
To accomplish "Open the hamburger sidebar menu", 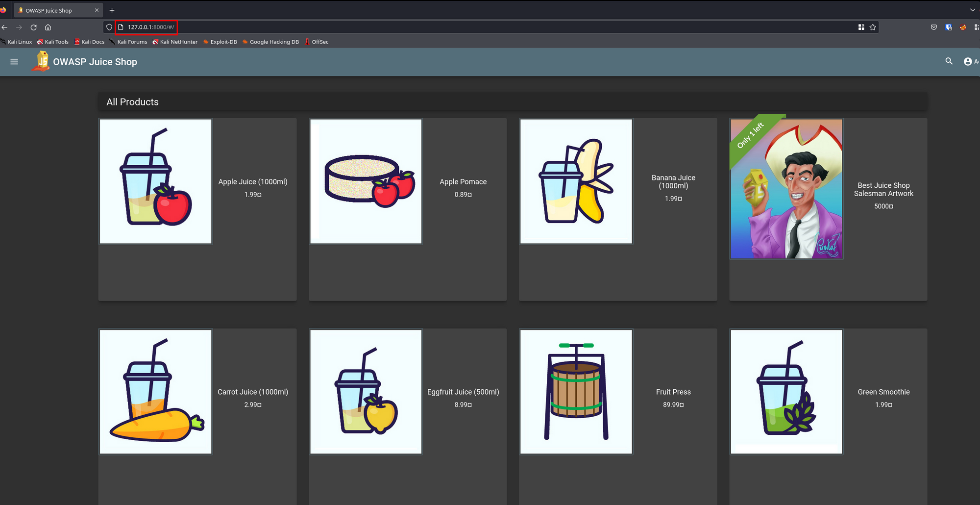I will tap(14, 62).
